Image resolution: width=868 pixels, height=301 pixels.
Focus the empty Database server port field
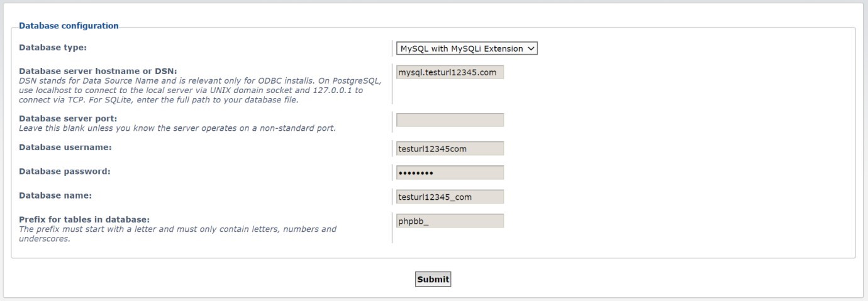pos(450,120)
